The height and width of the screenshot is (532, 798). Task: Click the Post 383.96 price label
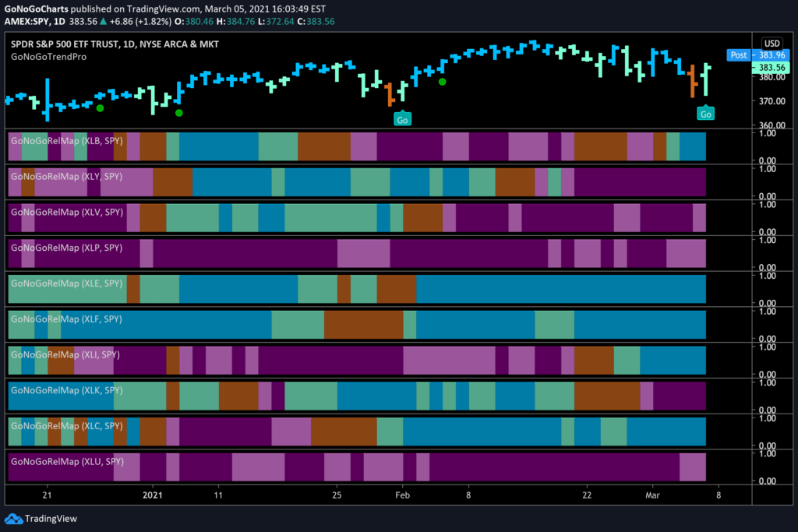click(x=757, y=55)
